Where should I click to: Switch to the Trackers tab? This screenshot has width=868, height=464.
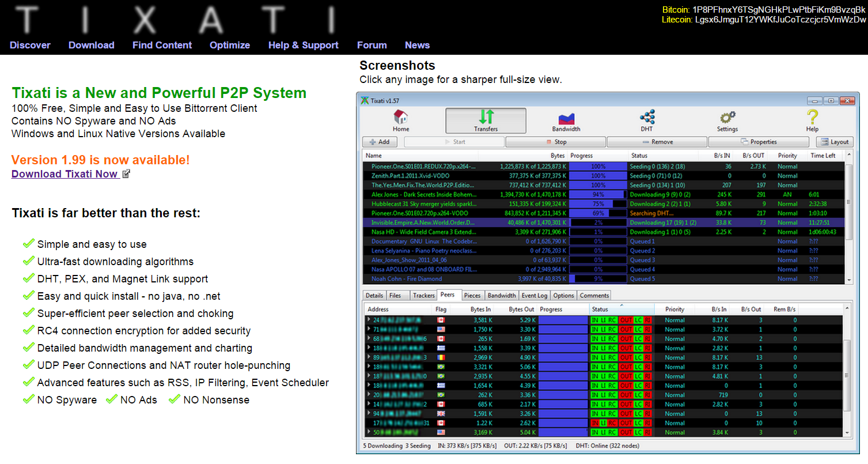(423, 295)
